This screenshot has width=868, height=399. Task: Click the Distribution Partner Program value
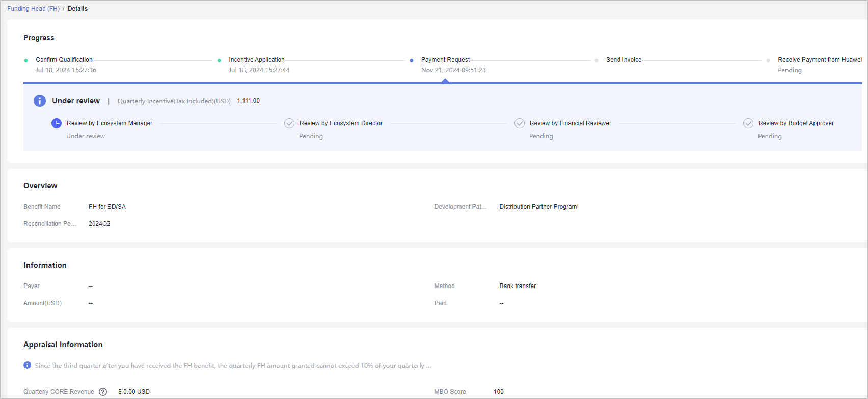pos(538,207)
